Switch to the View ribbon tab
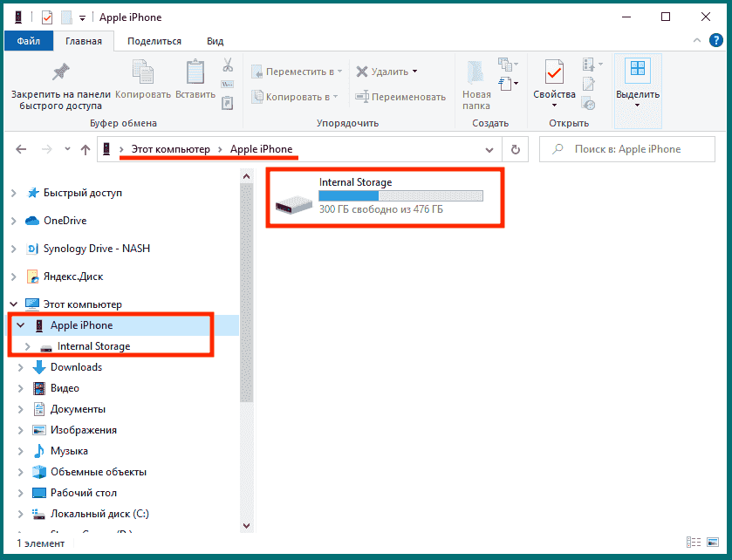732x560 pixels. tap(215, 41)
